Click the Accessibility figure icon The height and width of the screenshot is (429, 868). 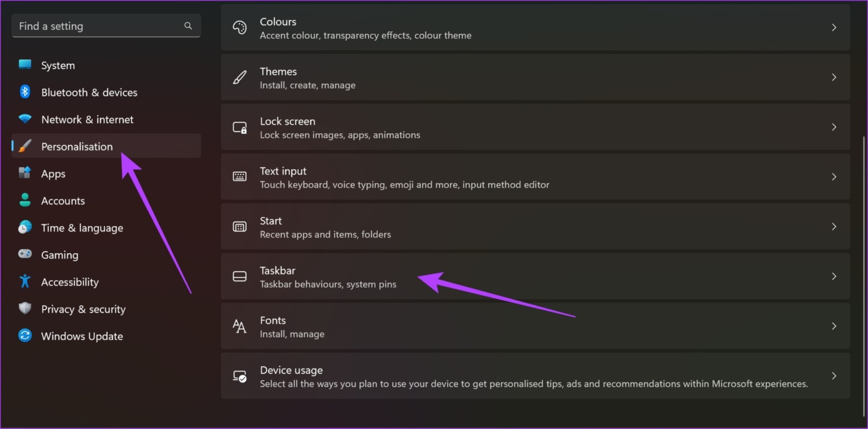pos(25,281)
